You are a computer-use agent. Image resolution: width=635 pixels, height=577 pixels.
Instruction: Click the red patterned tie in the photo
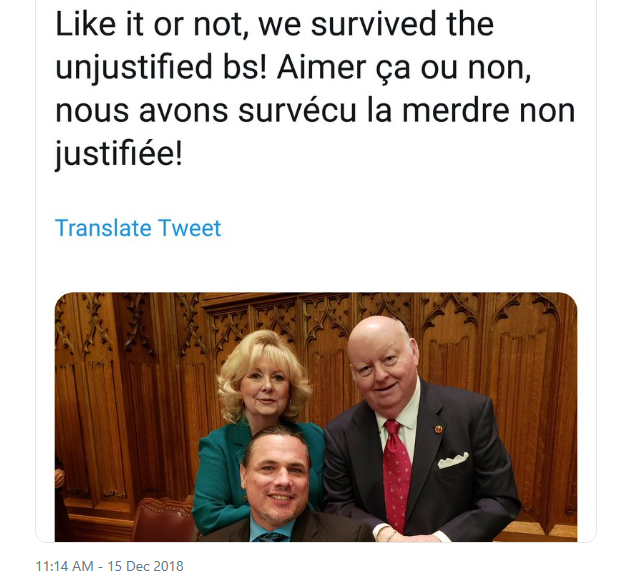tap(395, 475)
